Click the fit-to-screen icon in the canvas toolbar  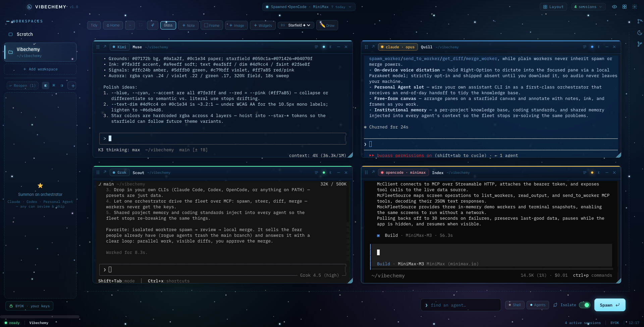141,25
